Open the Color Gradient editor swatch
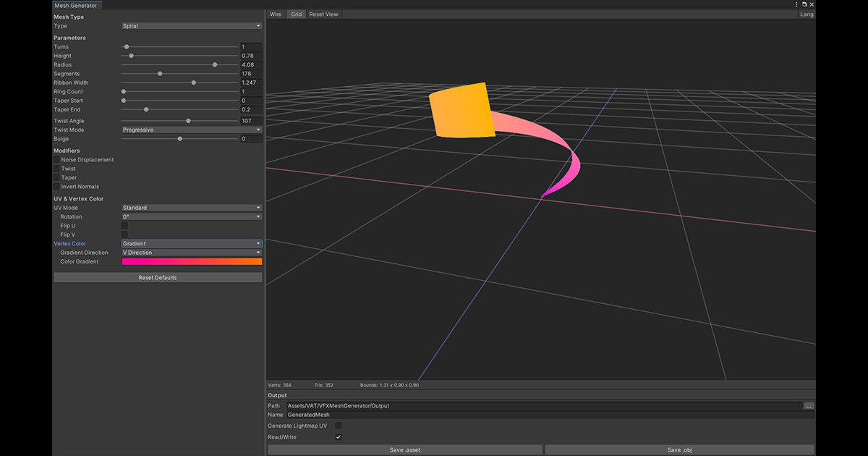868x456 pixels. tap(192, 261)
